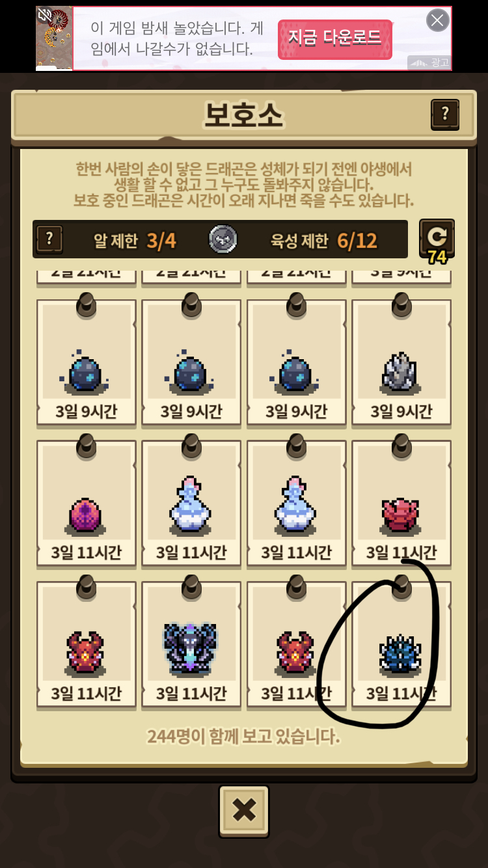Close the shelter with the bottom X button
Screen dimensions: 488x868
click(x=244, y=811)
